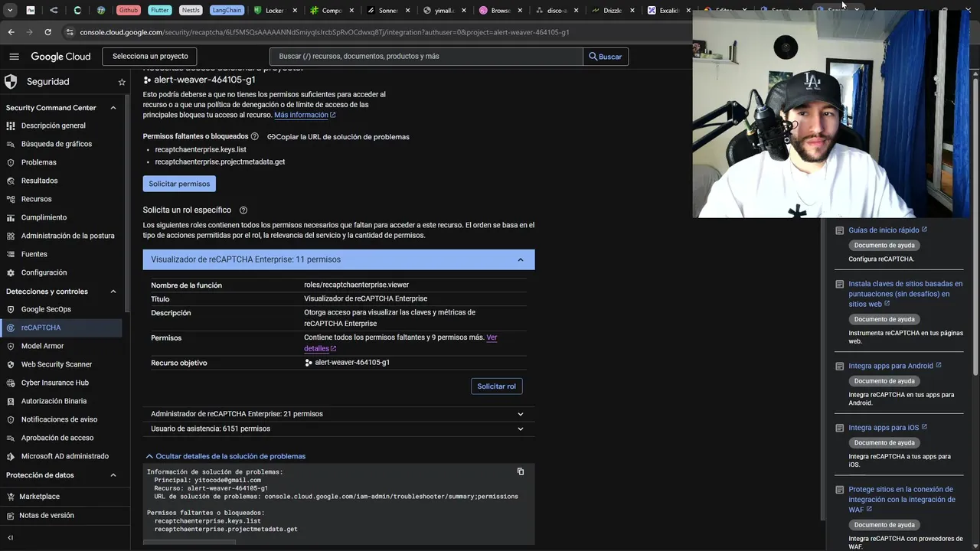
Task: Expand Usuario de asistencia row
Action: (x=338, y=429)
